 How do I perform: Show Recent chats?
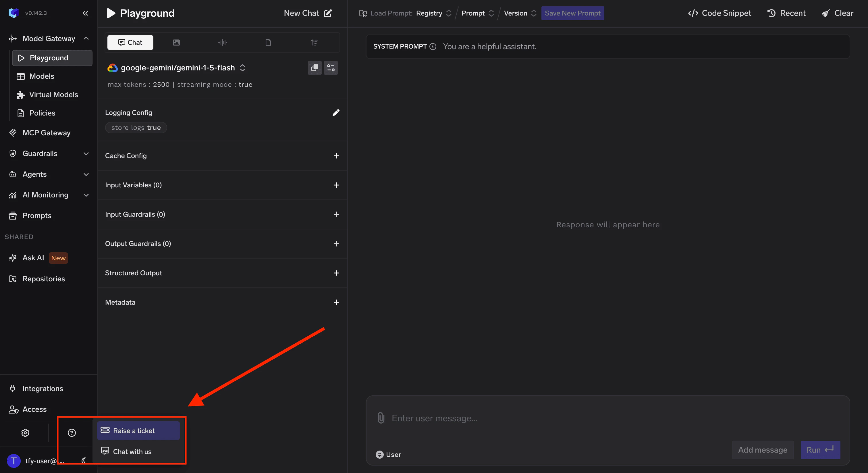click(x=786, y=13)
